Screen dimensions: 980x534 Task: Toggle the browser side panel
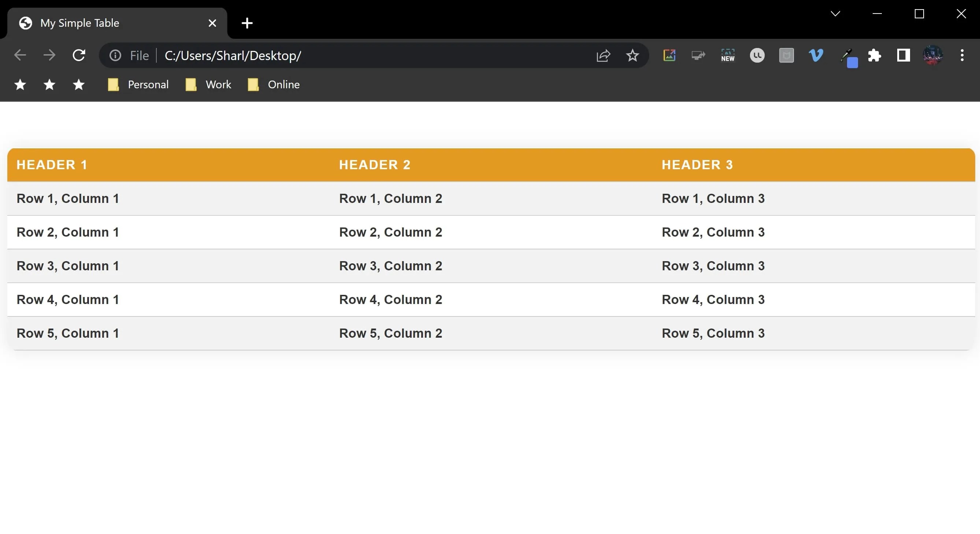[x=903, y=56]
